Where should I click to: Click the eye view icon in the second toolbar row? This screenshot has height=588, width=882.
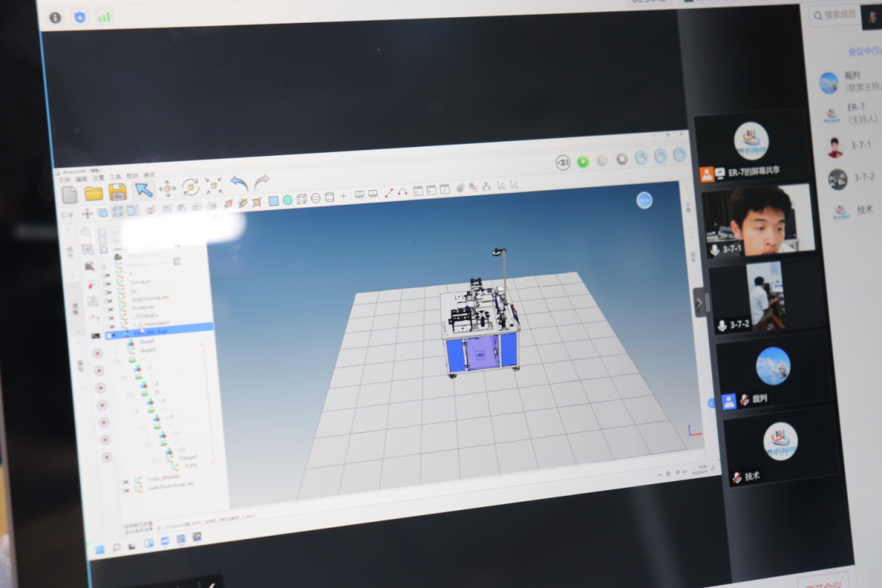(x=150, y=210)
